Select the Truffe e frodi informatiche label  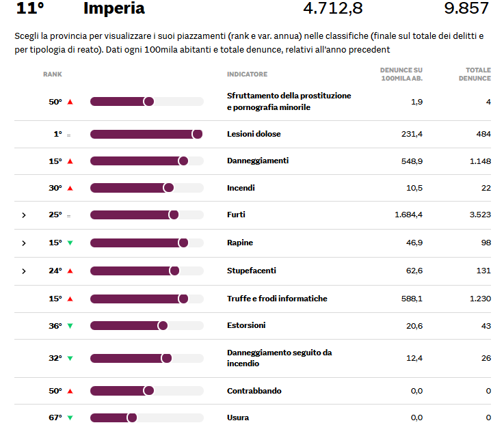[x=277, y=299]
